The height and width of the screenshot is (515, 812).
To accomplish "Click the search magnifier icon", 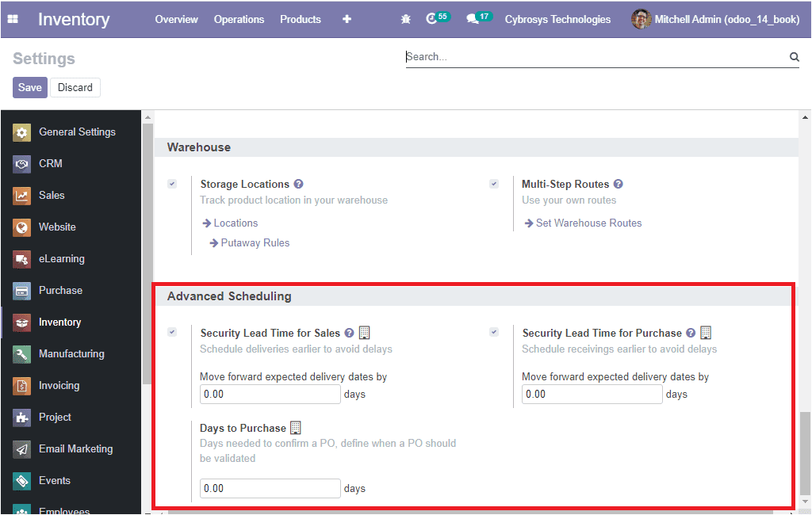I will 794,57.
